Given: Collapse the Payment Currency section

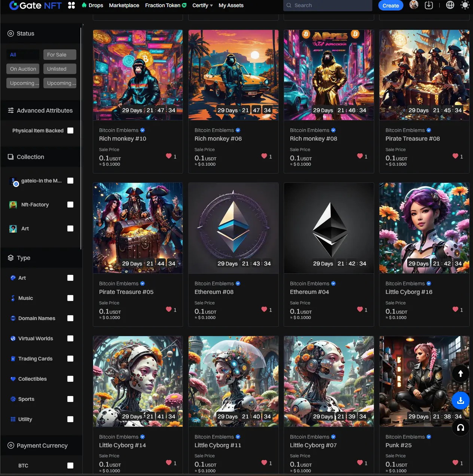Looking at the screenshot, I should coord(41,446).
